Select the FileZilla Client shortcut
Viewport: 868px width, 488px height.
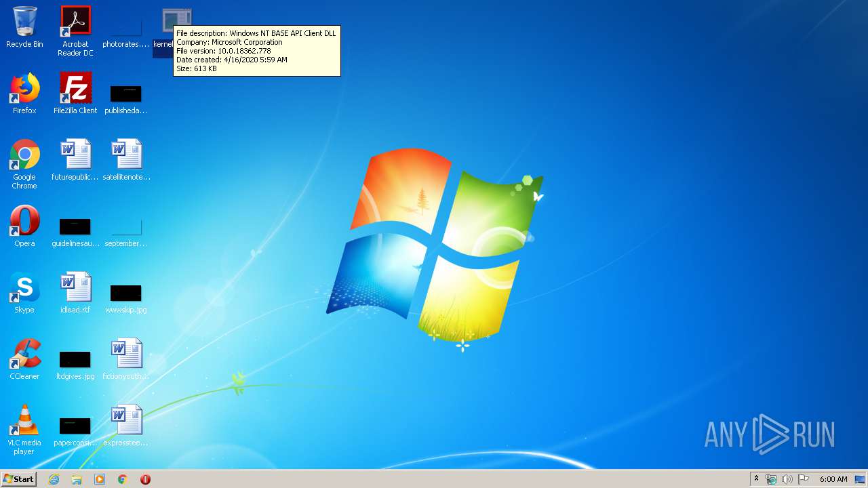[75, 94]
